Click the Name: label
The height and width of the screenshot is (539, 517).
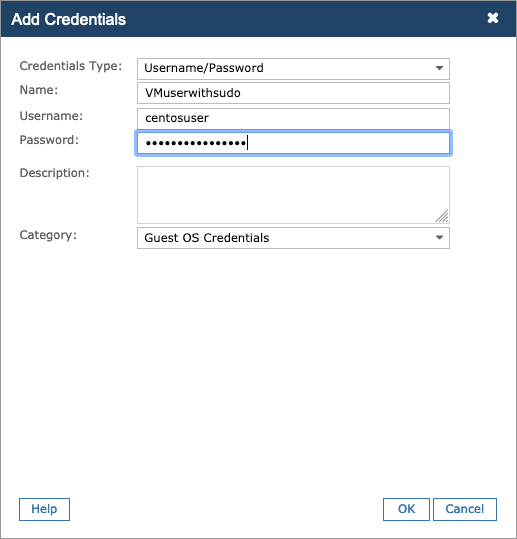39,90
